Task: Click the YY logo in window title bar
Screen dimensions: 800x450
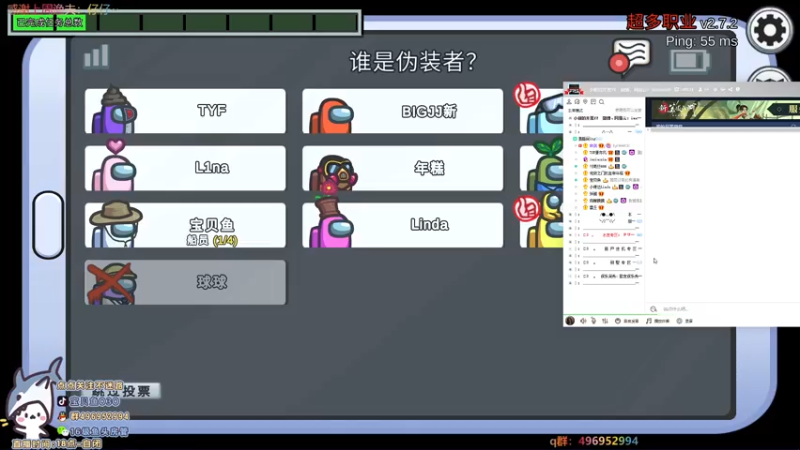Action: pyautogui.click(x=574, y=90)
